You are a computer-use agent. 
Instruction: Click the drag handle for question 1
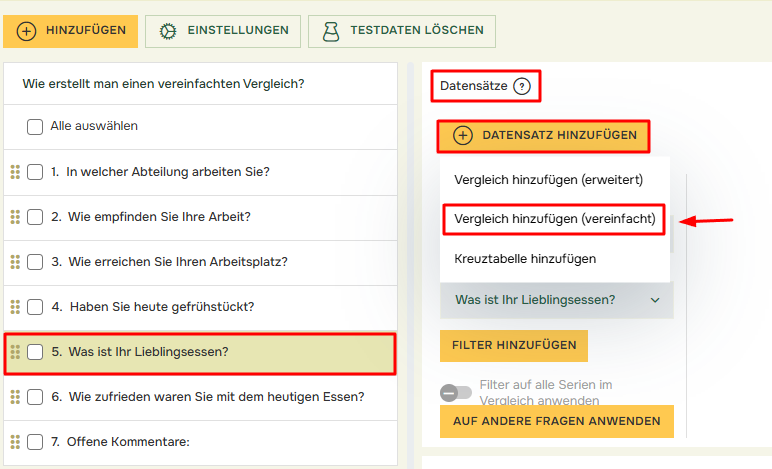(15, 172)
